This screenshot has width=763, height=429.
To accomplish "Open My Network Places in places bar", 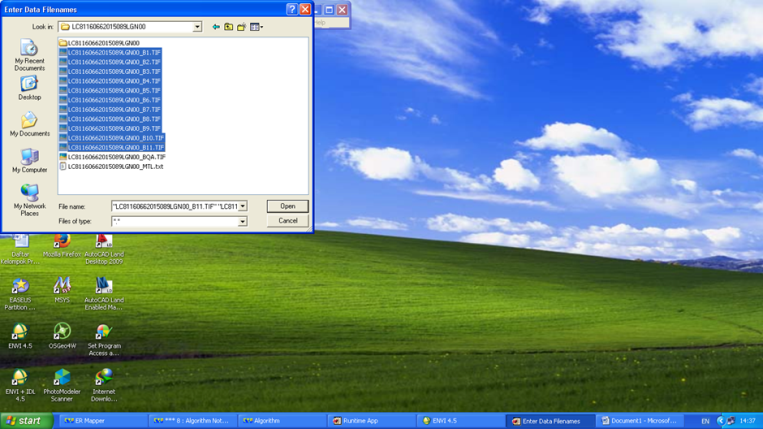I will [29, 200].
